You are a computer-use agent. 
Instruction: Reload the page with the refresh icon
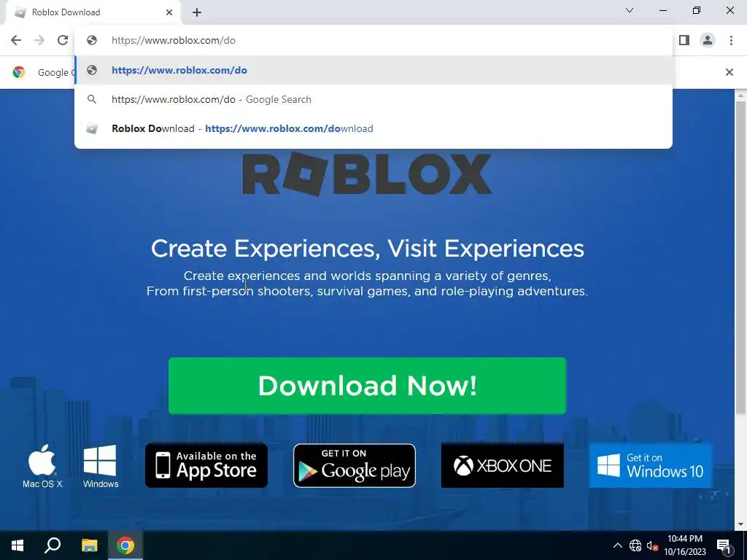63,40
